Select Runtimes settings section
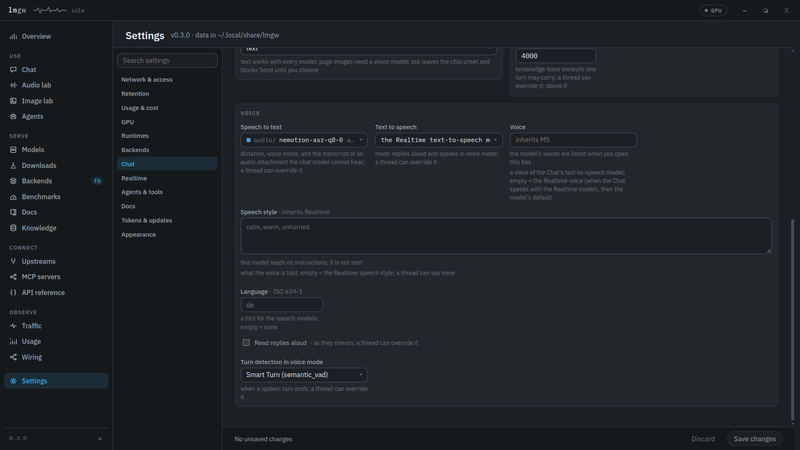This screenshot has width=800, height=450. click(135, 136)
